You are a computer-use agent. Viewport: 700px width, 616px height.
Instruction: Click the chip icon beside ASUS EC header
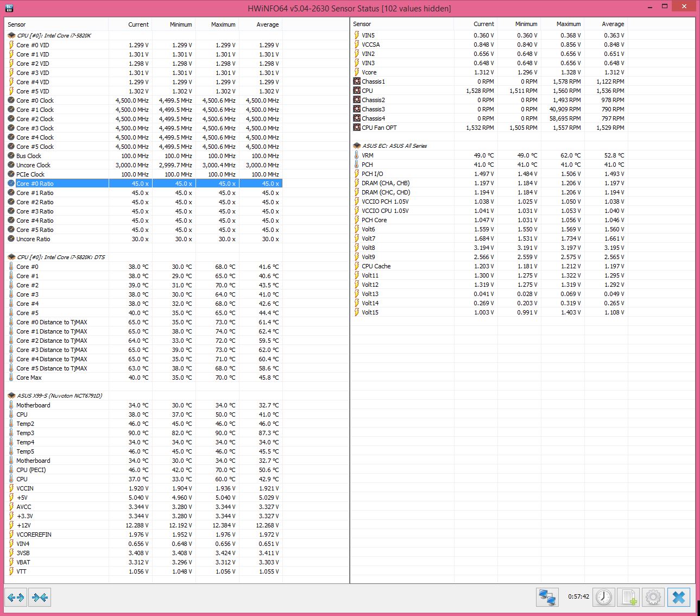pyautogui.click(x=357, y=146)
